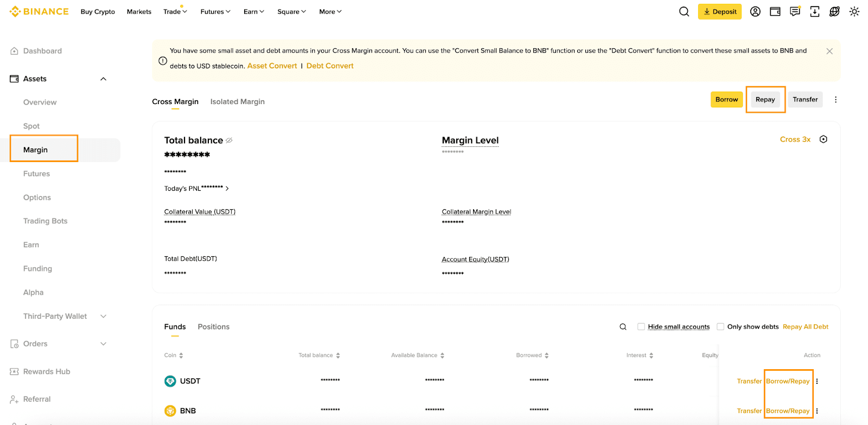Click the BNB coin icon

(170, 411)
